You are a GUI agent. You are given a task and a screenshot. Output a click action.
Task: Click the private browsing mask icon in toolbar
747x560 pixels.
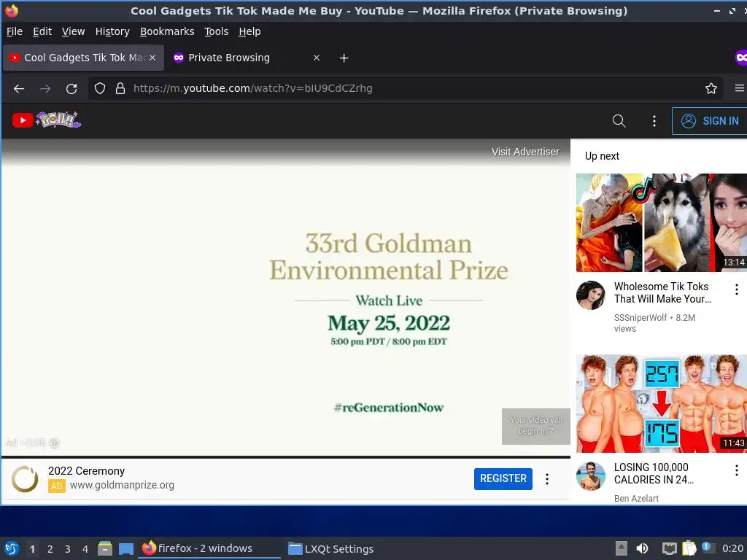[741, 58]
